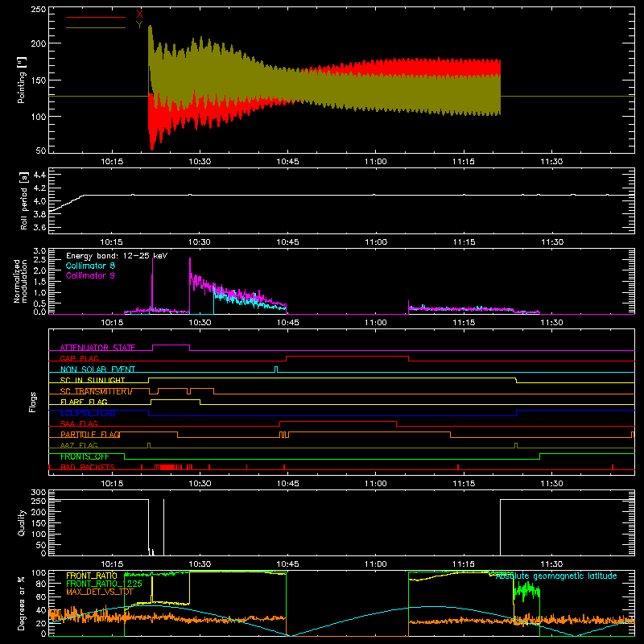The height and width of the screenshot is (644, 644).
Task: Click the Roll period axis title
Action: [x=24, y=200]
